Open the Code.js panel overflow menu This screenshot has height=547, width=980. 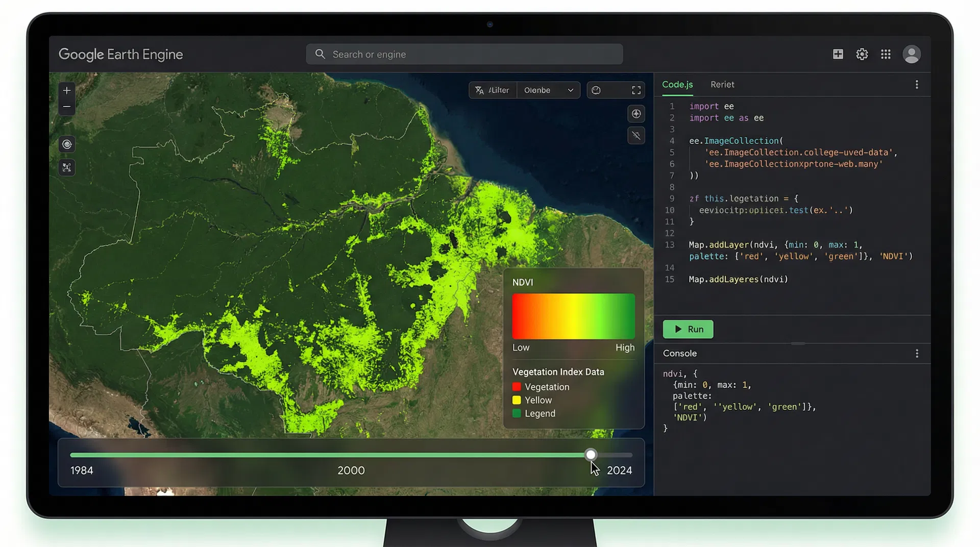coord(917,84)
